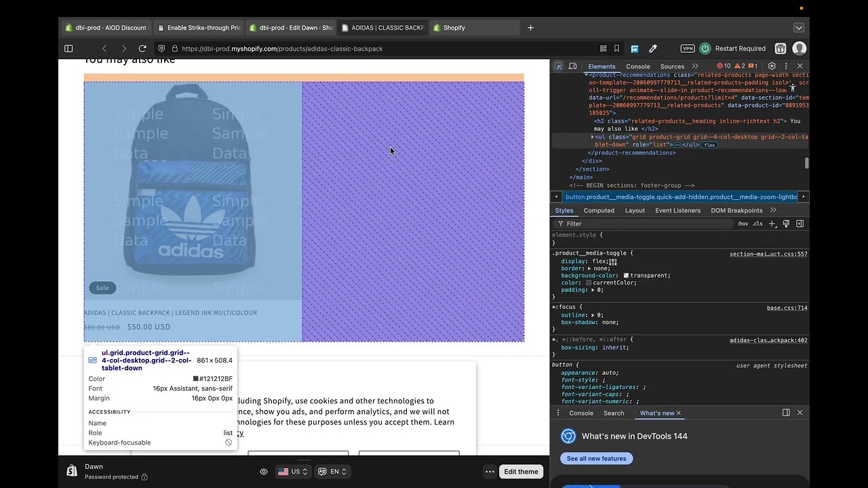Add a new style rule with plus icon
This screenshot has width=868, height=488.
point(772,224)
